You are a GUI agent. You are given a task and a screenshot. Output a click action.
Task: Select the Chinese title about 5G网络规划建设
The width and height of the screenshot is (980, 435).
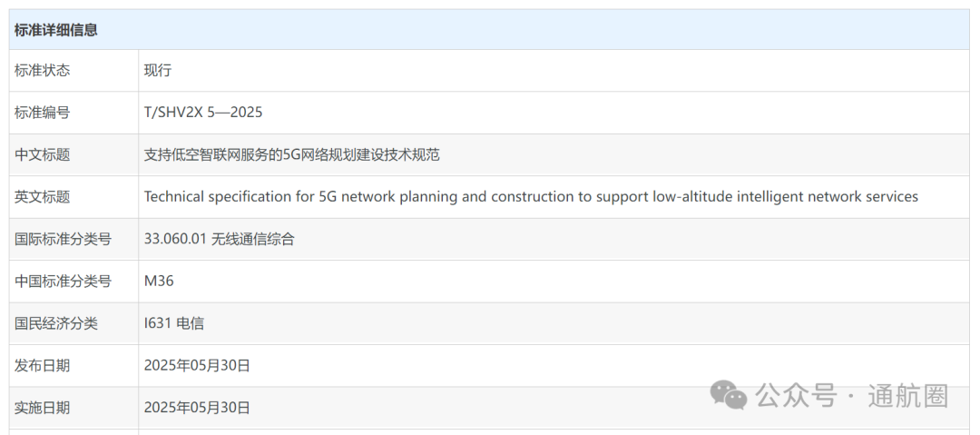pos(292,154)
